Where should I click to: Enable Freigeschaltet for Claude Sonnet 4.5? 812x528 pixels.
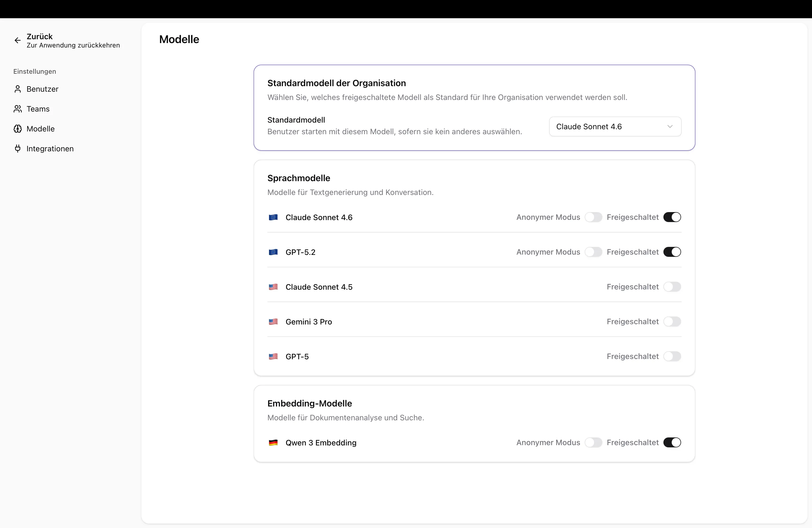click(673, 287)
